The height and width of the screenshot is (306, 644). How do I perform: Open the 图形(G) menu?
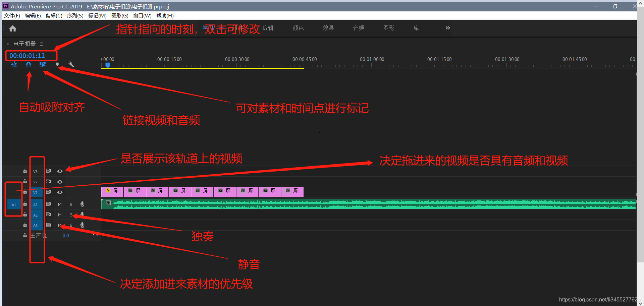[x=120, y=16]
